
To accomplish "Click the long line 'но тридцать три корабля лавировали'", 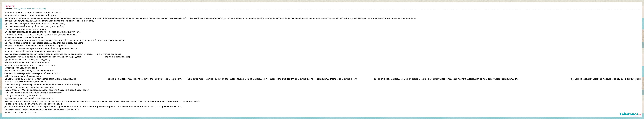I will tap(210, 18).
